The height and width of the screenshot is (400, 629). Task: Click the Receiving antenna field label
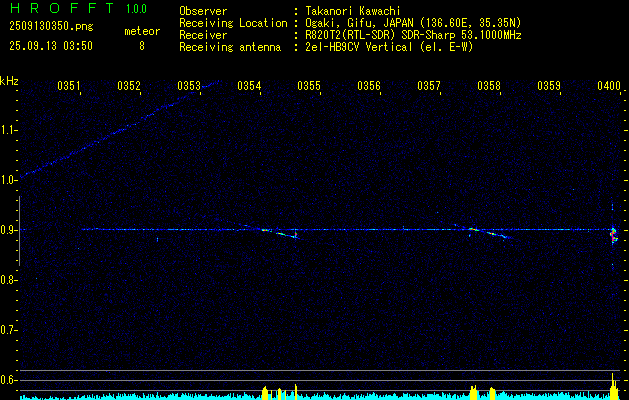pyautogui.click(x=230, y=47)
